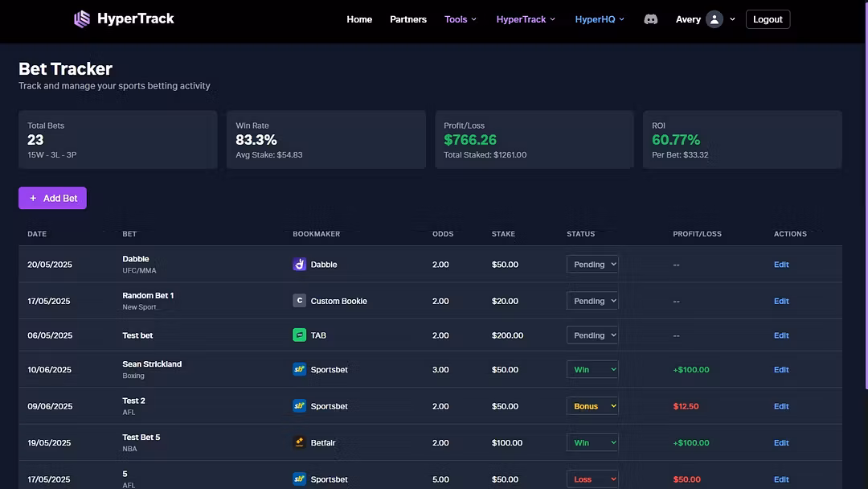This screenshot has height=489, width=868.
Task: Click the Betfair bookmaker icon
Action: click(x=300, y=442)
